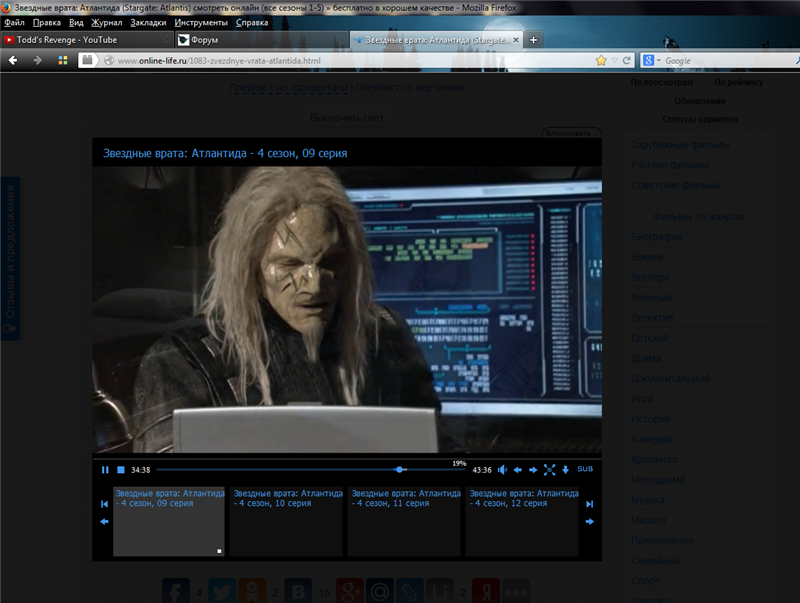Enter fullscreen with the expand icon
Screen dimensions: 800x603
click(x=549, y=470)
